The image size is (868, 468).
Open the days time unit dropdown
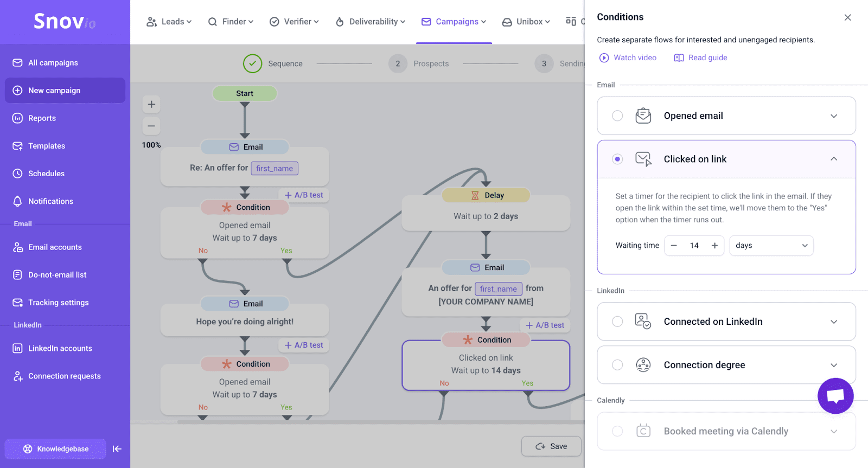[771, 246]
